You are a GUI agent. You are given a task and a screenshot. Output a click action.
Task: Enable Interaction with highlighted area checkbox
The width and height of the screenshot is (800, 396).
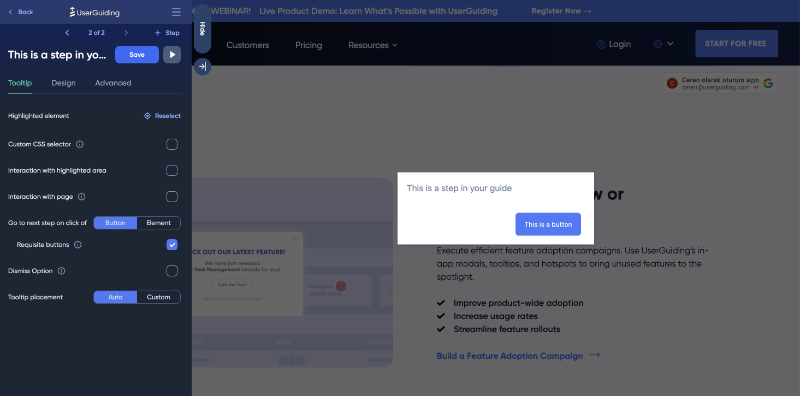pos(172,170)
